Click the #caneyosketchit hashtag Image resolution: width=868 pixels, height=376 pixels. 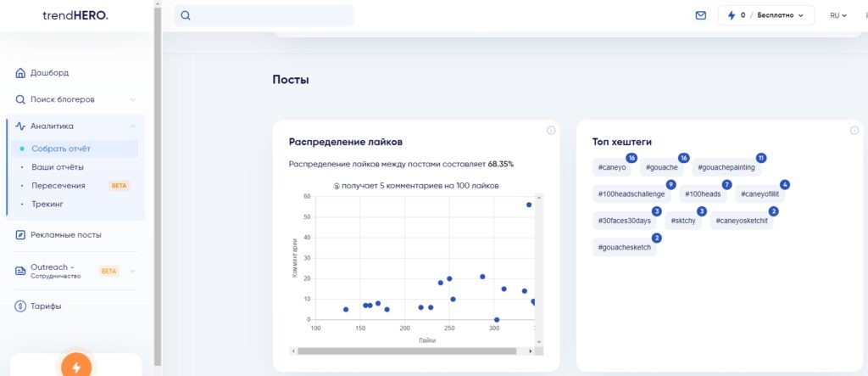pos(742,221)
